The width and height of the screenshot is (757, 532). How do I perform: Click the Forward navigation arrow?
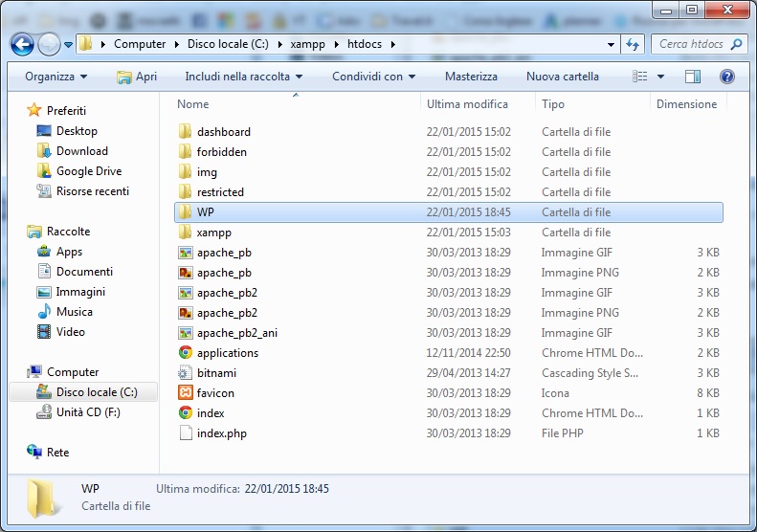tap(49, 45)
